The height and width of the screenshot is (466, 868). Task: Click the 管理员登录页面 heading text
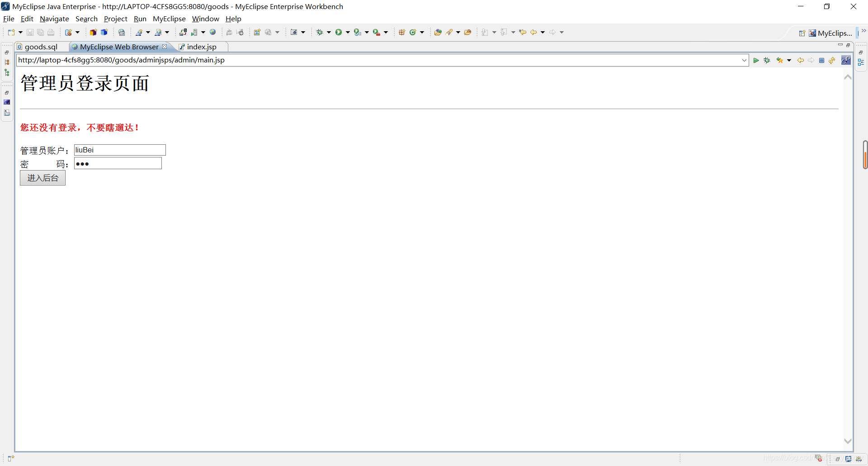pyautogui.click(x=85, y=83)
